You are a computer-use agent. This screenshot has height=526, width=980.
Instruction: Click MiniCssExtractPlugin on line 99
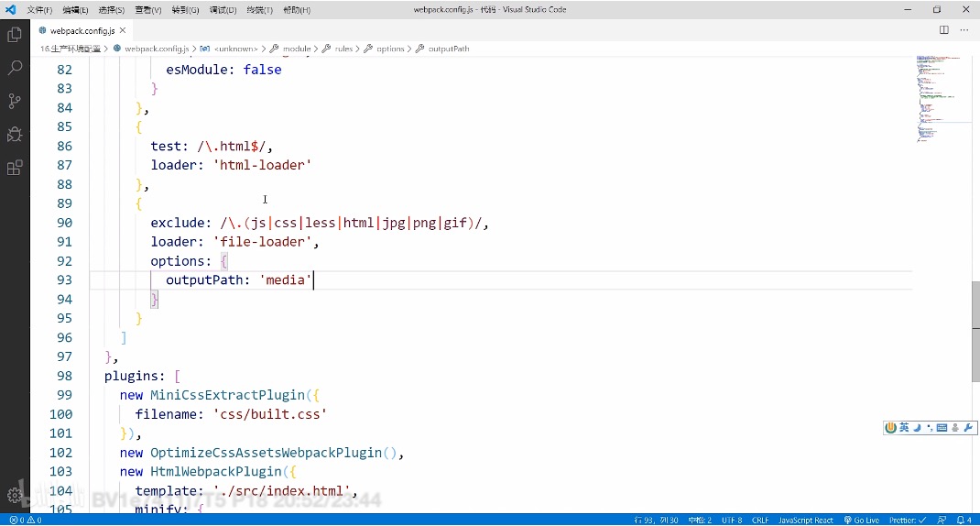click(x=227, y=395)
